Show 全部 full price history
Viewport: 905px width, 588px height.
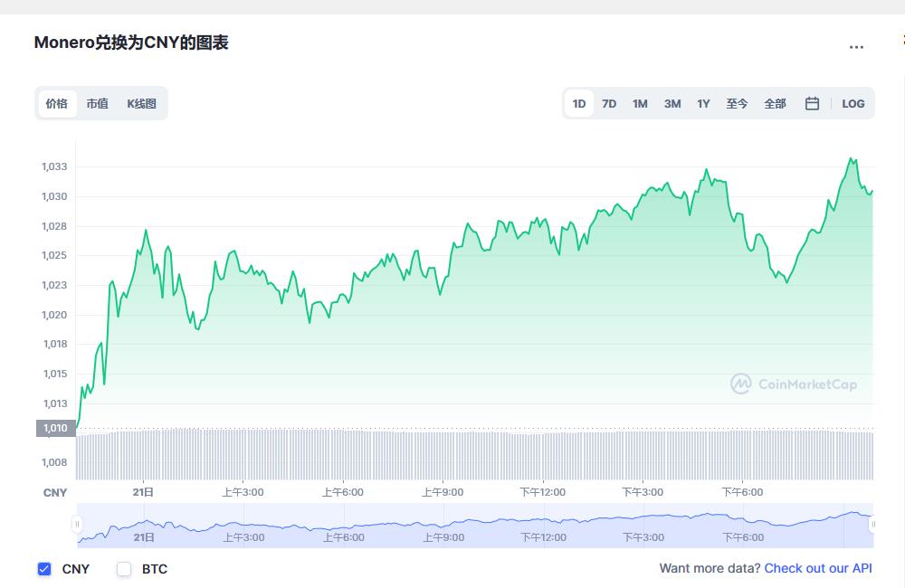(x=775, y=103)
